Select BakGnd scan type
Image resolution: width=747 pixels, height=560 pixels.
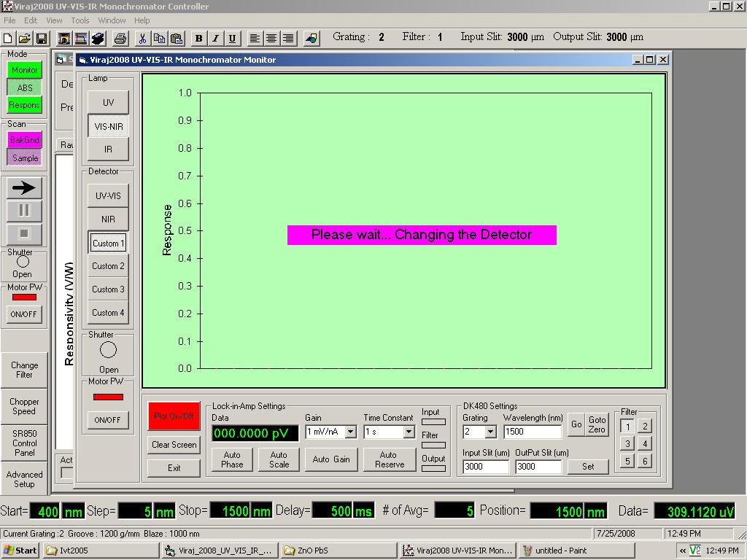click(x=24, y=140)
